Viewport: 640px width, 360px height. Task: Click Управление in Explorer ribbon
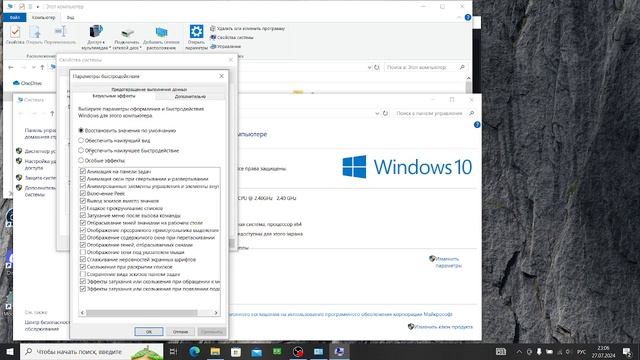point(226,47)
